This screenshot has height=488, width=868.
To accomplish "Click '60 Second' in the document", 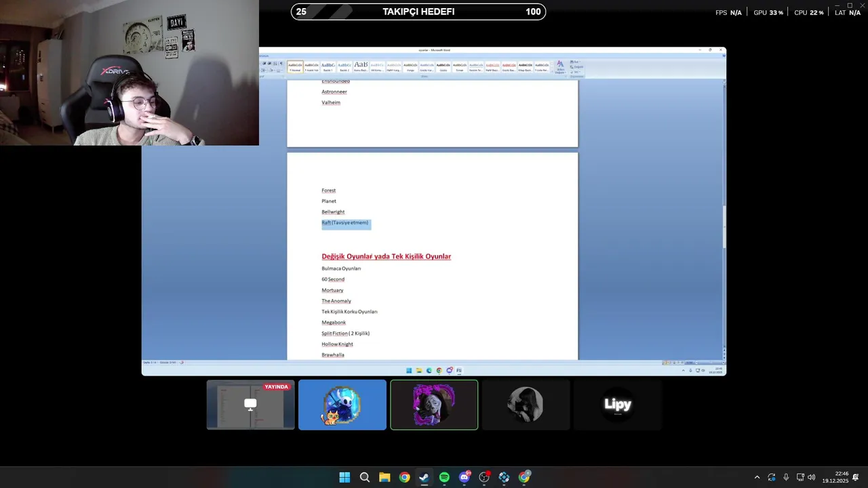I will coord(333,279).
